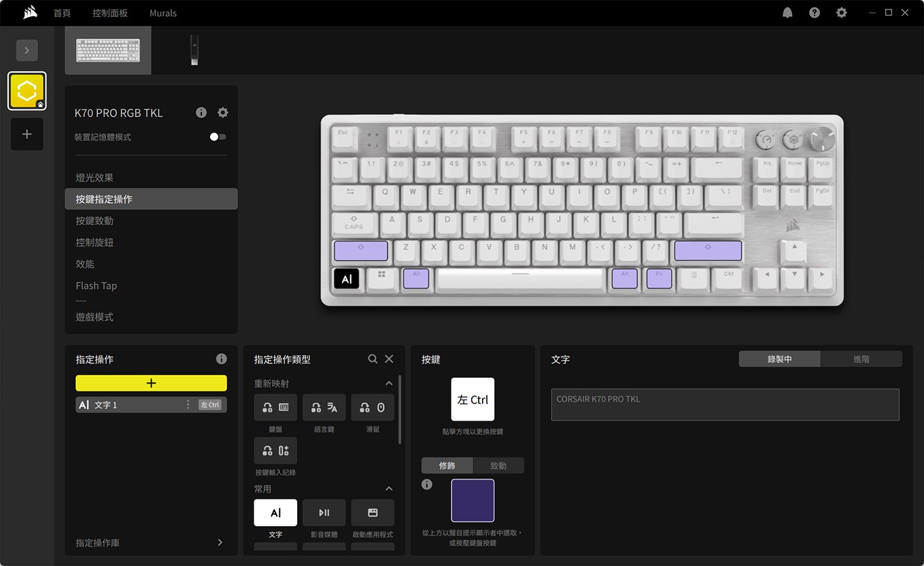This screenshot has height=566, width=924.
Task: Click the right Shift key on keyboard image
Action: click(708, 251)
